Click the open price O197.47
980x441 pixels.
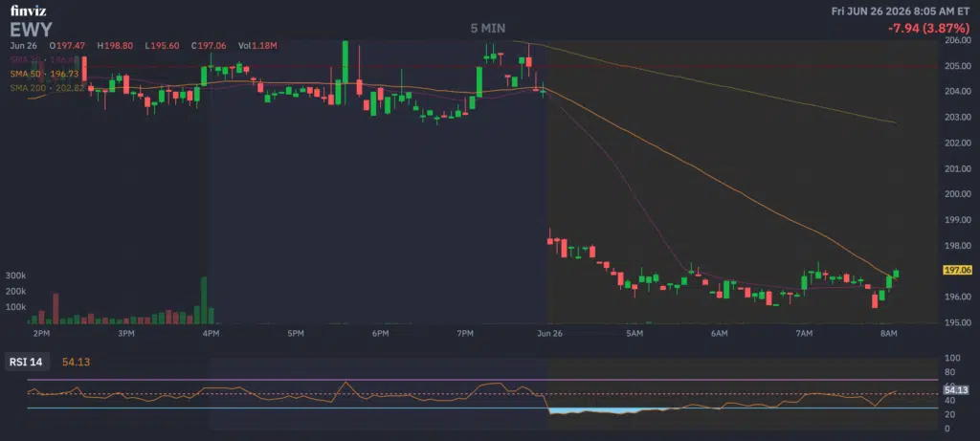68,46
